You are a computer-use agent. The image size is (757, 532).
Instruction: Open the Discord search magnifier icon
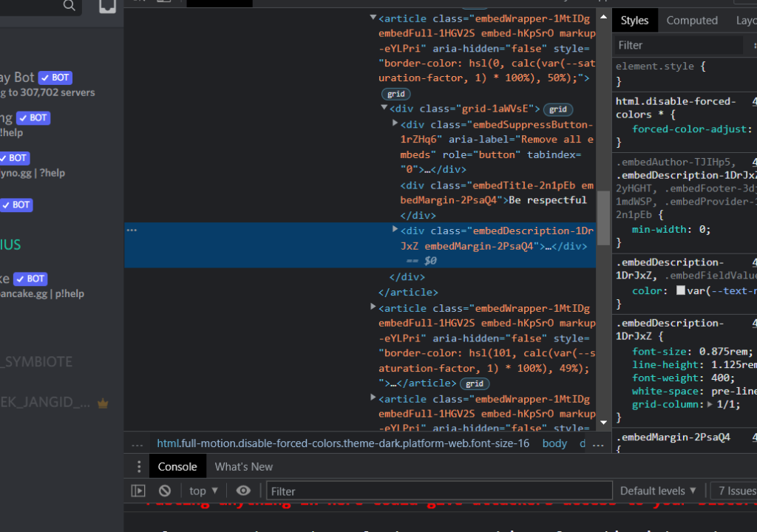point(69,5)
